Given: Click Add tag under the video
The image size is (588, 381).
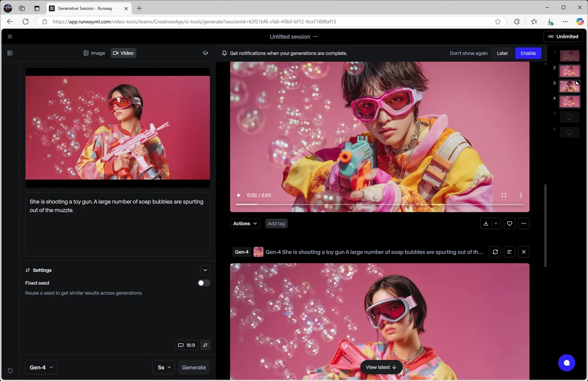Looking at the screenshot, I should point(276,224).
